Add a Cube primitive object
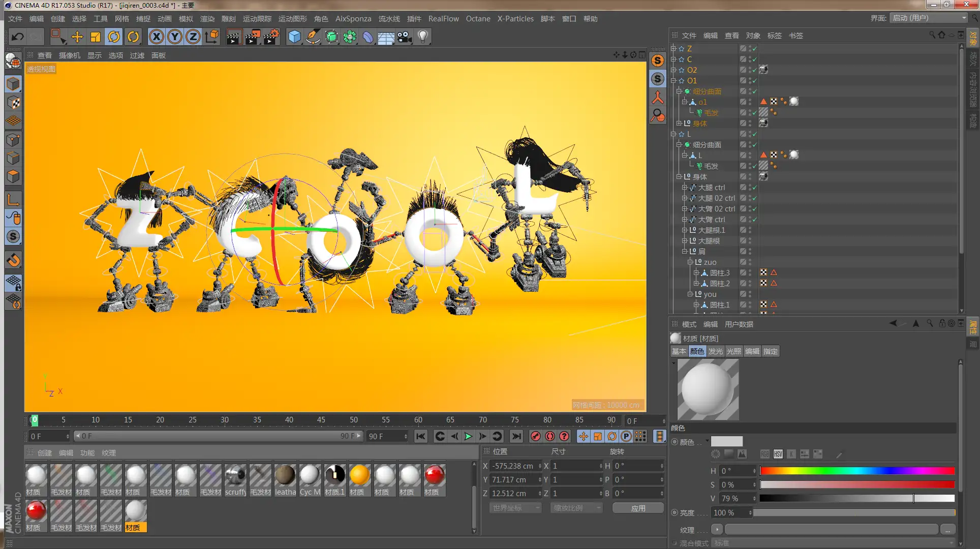The height and width of the screenshot is (549, 980). click(295, 37)
